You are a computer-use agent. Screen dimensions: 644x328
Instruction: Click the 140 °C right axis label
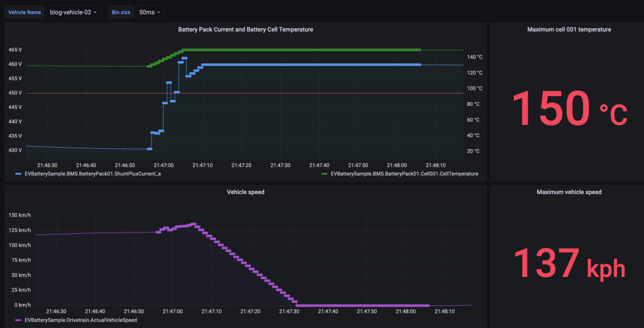pos(474,57)
